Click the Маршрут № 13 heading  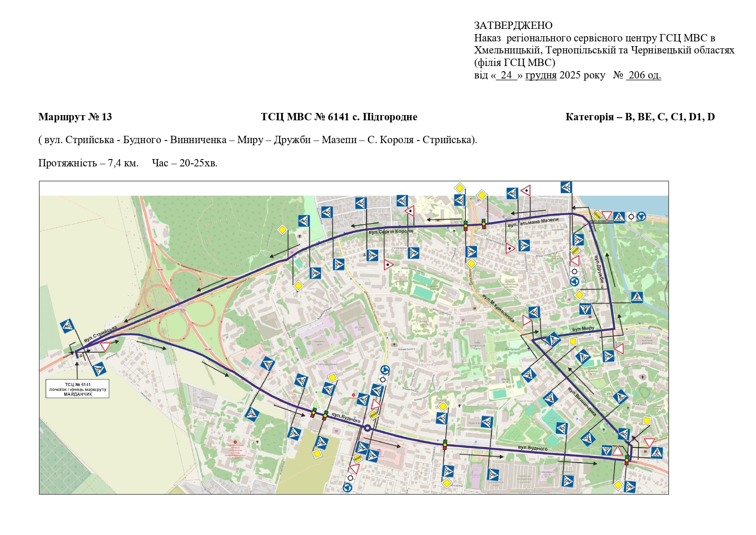tap(75, 117)
